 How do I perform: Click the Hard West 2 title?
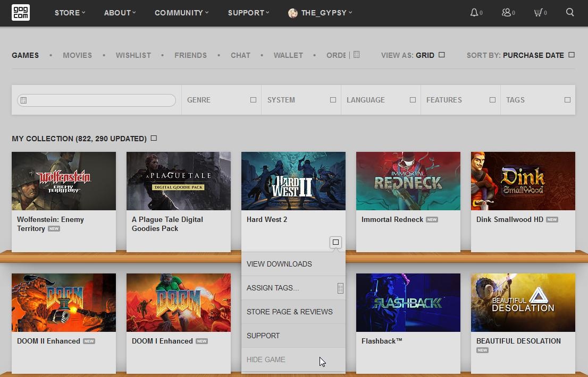click(267, 219)
